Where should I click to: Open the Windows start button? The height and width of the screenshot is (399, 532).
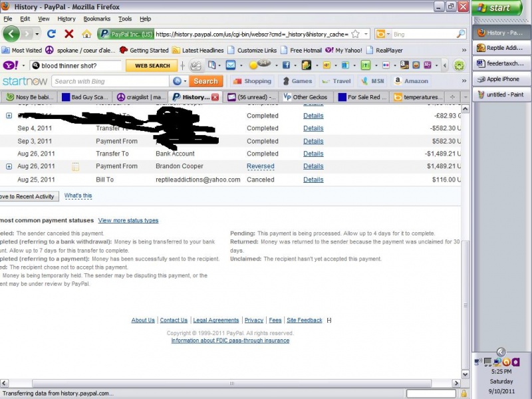[496, 8]
